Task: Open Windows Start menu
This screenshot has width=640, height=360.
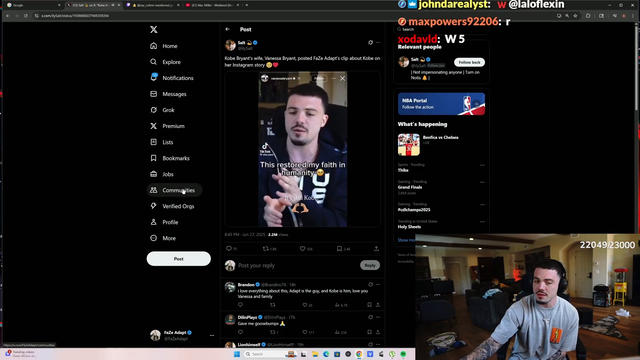Action: click(x=237, y=354)
